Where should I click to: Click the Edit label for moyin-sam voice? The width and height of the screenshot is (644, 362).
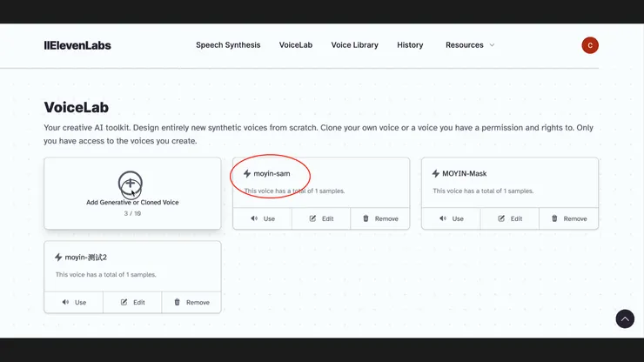pos(327,218)
